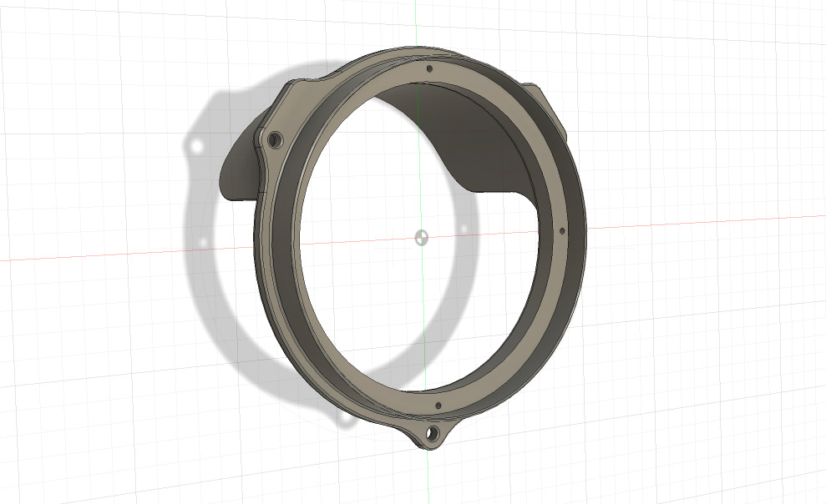Select the small screw hole on flange's right side

(x=562, y=231)
